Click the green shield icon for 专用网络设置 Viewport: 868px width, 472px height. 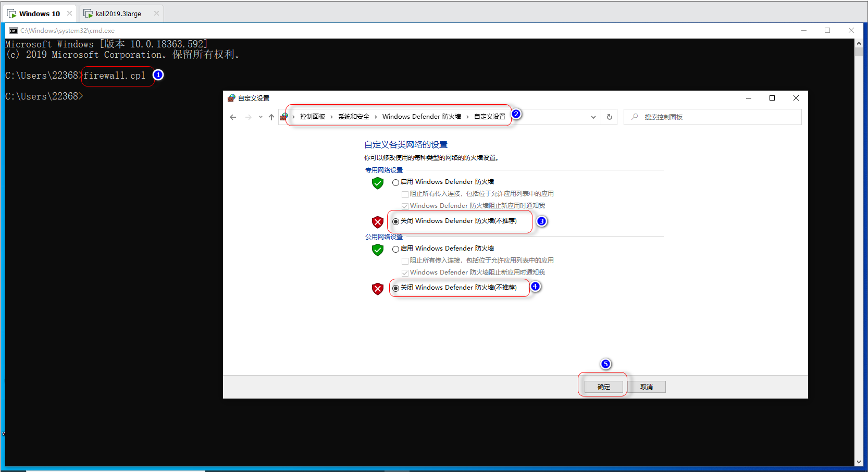pyautogui.click(x=377, y=183)
